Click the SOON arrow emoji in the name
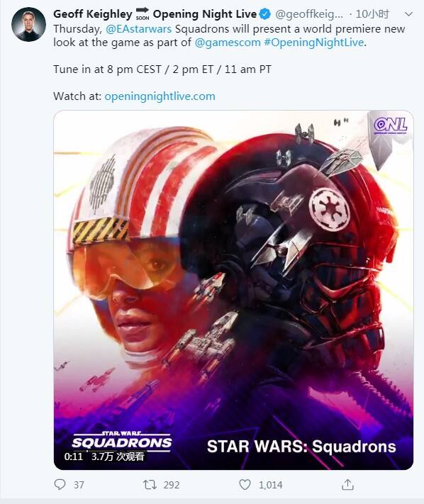This screenshot has height=504, width=424. 143,14
